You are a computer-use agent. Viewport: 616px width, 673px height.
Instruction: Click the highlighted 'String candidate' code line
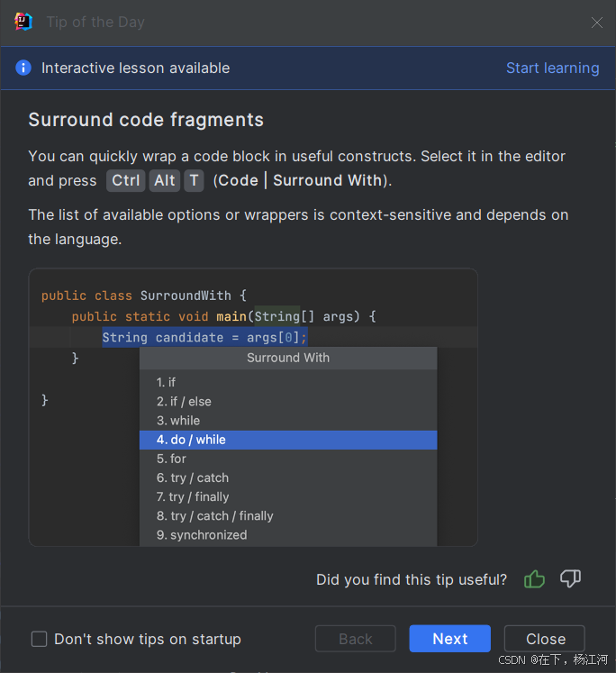click(204, 338)
